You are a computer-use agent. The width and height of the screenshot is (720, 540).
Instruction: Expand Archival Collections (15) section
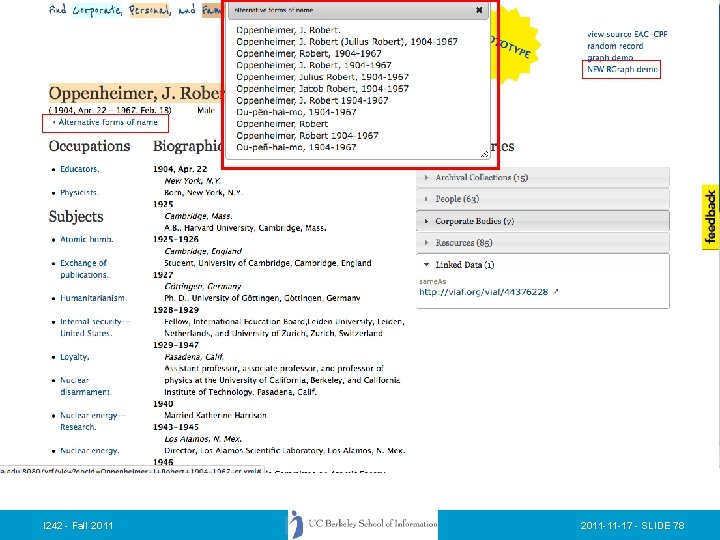543,177
